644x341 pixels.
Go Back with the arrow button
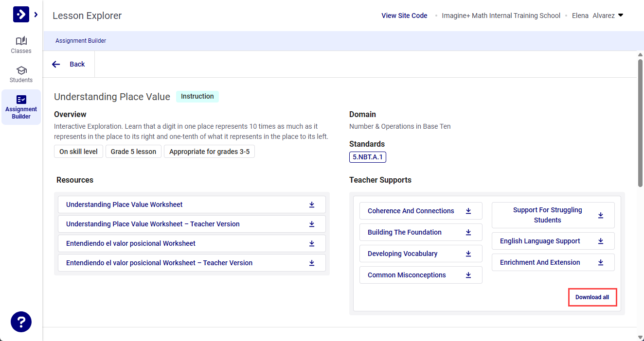69,64
